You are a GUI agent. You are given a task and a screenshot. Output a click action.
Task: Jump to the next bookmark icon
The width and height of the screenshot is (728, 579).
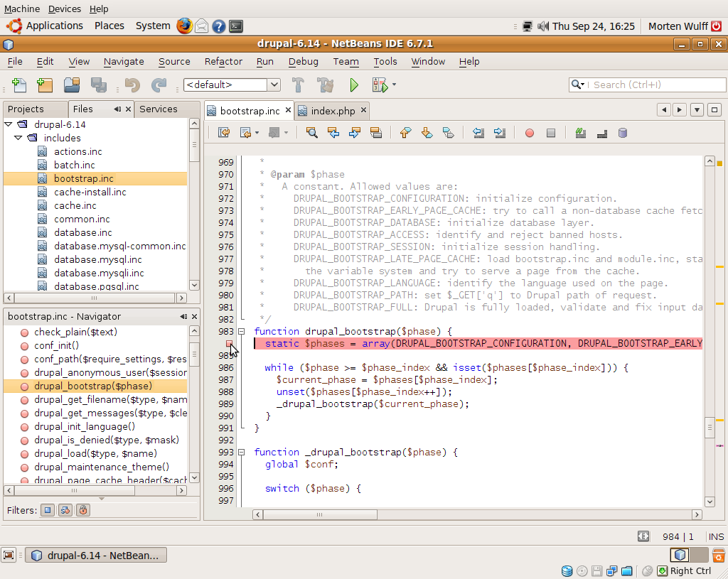tap(427, 133)
